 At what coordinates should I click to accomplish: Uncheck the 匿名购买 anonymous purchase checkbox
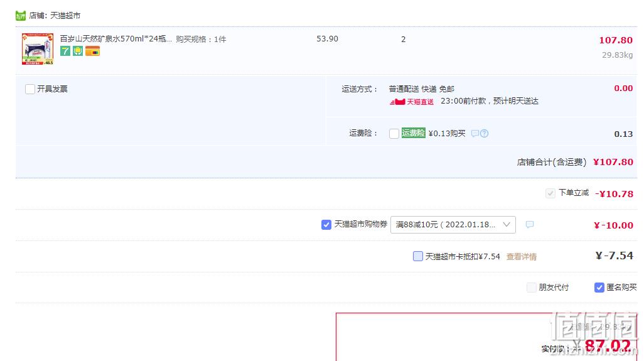(x=599, y=288)
